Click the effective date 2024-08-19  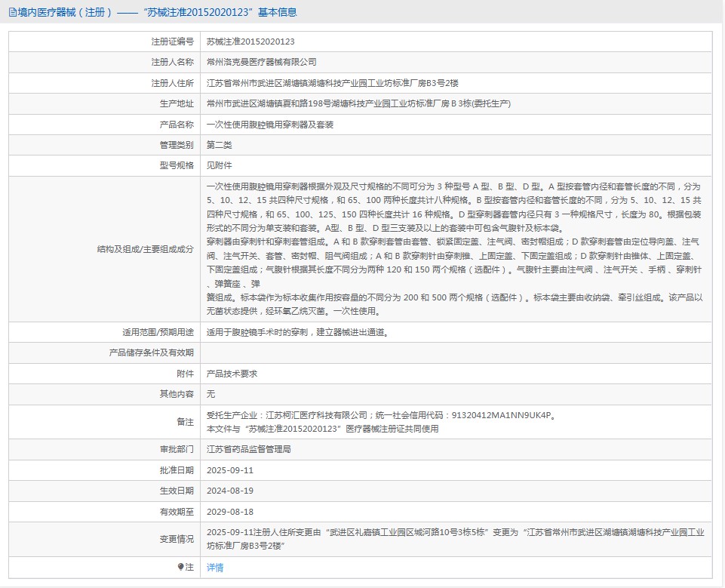point(229,490)
